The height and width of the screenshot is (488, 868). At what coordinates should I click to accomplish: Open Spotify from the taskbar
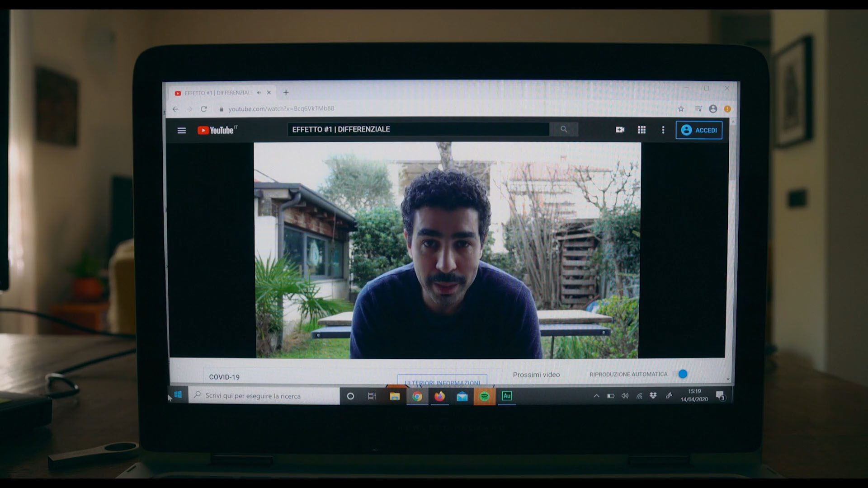(484, 396)
